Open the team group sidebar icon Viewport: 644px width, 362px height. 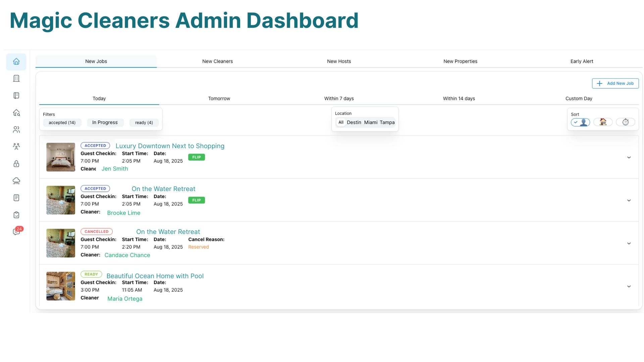coord(16,146)
